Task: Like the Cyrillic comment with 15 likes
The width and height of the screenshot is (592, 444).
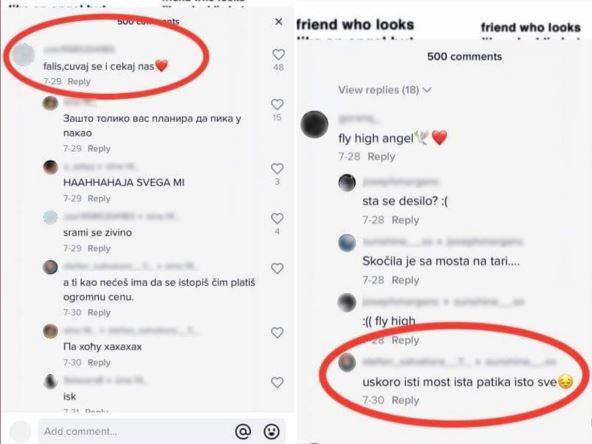Action: tap(277, 104)
